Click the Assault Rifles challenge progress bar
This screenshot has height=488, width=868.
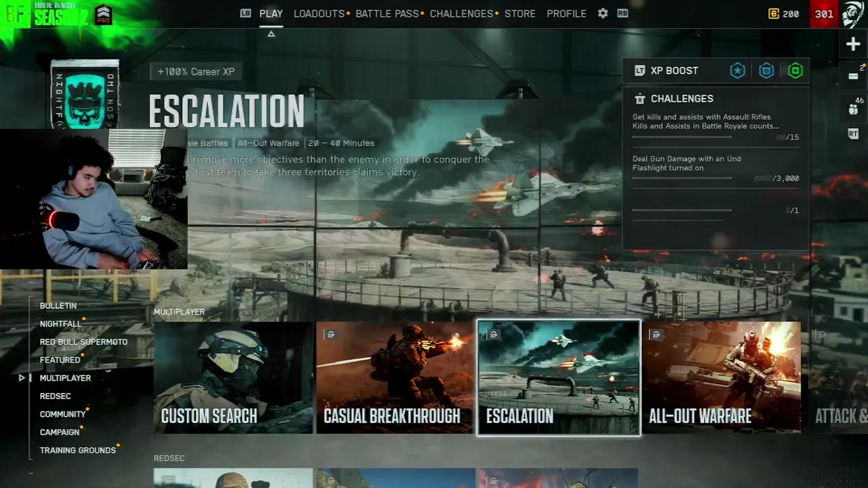click(x=682, y=137)
